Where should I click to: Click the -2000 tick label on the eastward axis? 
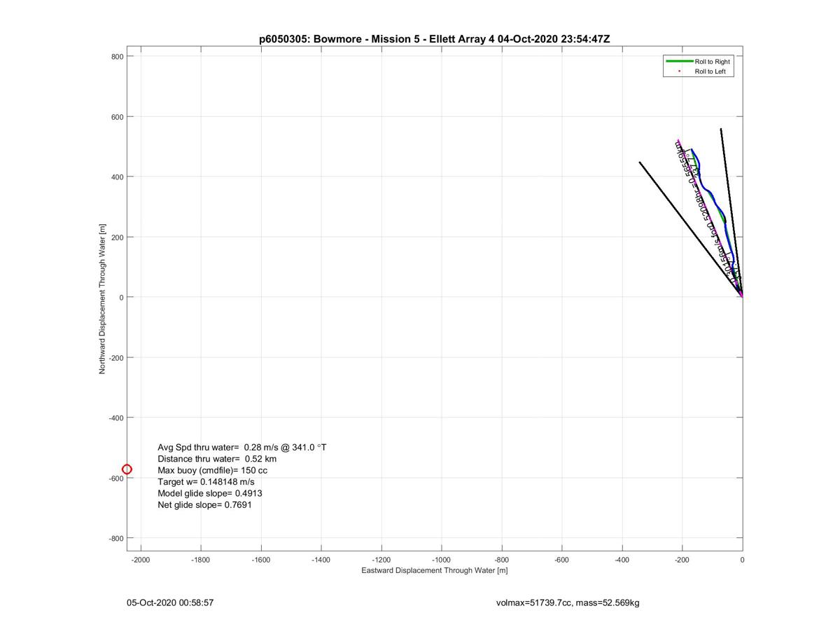click(141, 560)
